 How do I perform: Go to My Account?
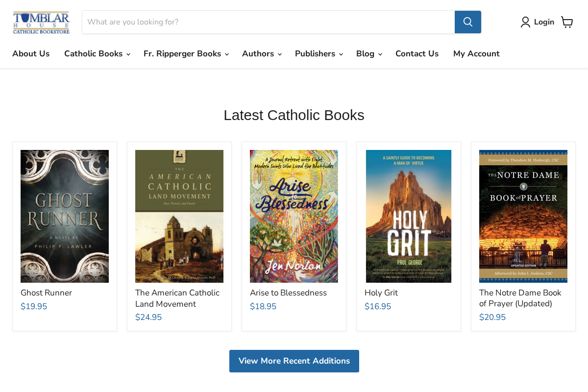coord(476,54)
